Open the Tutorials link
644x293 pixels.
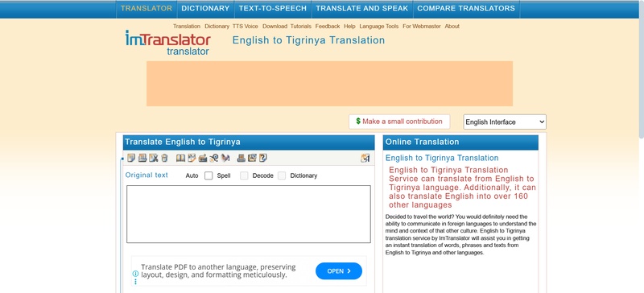(x=301, y=27)
